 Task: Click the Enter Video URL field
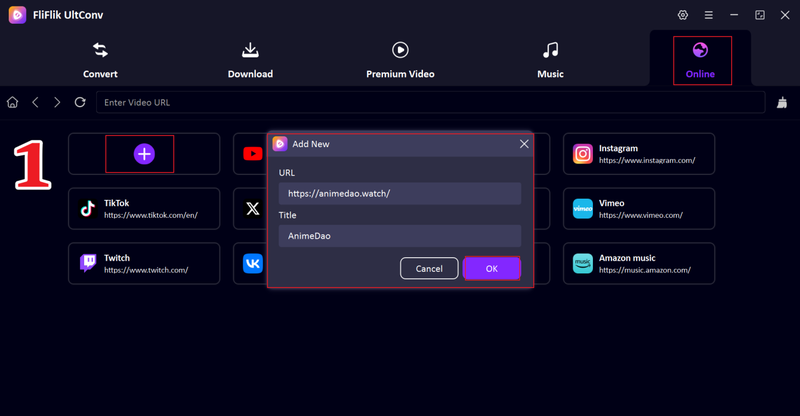(431, 102)
